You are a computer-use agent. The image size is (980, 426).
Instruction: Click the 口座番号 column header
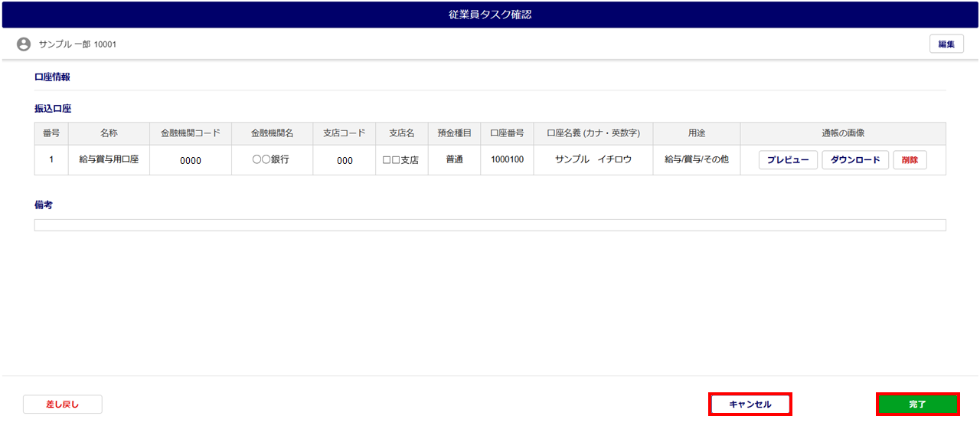tap(507, 133)
